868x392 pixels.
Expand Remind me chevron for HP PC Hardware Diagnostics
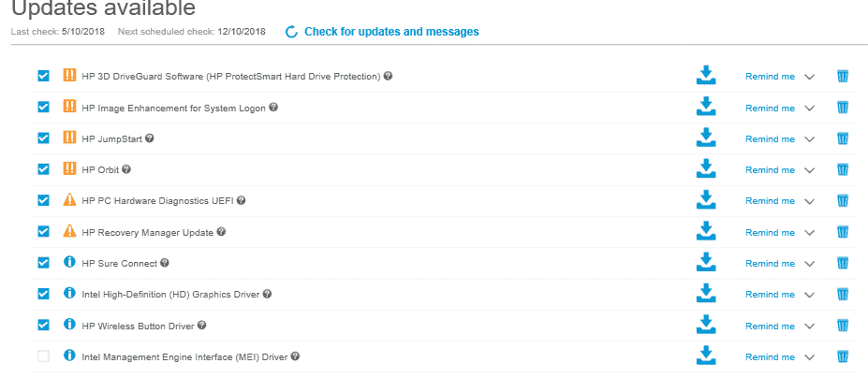click(x=809, y=201)
